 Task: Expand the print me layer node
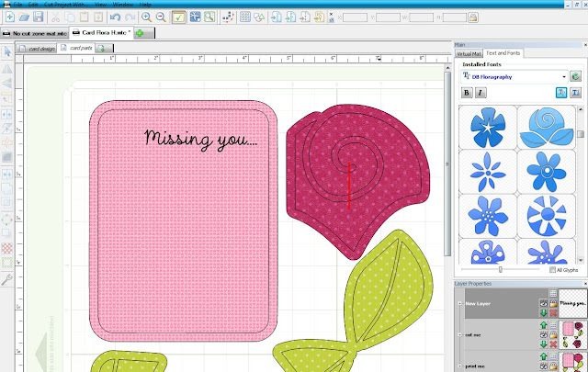(x=459, y=366)
